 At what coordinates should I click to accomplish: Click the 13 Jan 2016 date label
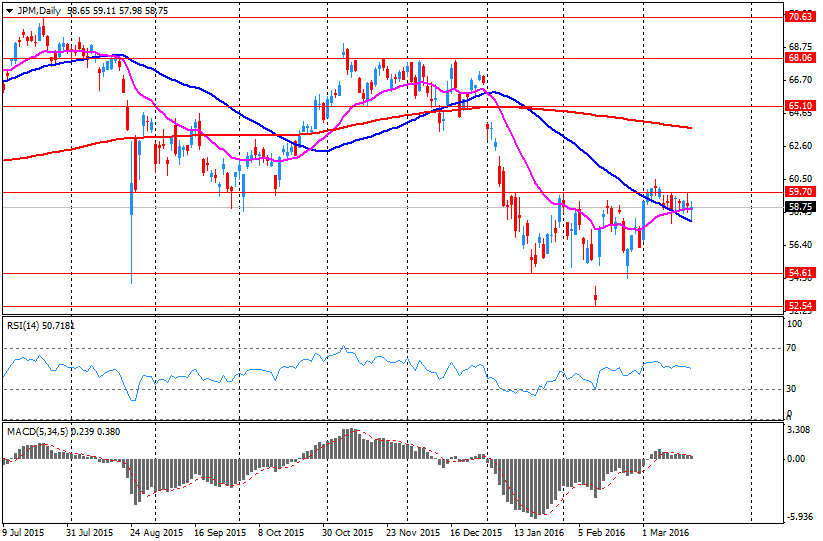pos(539,533)
